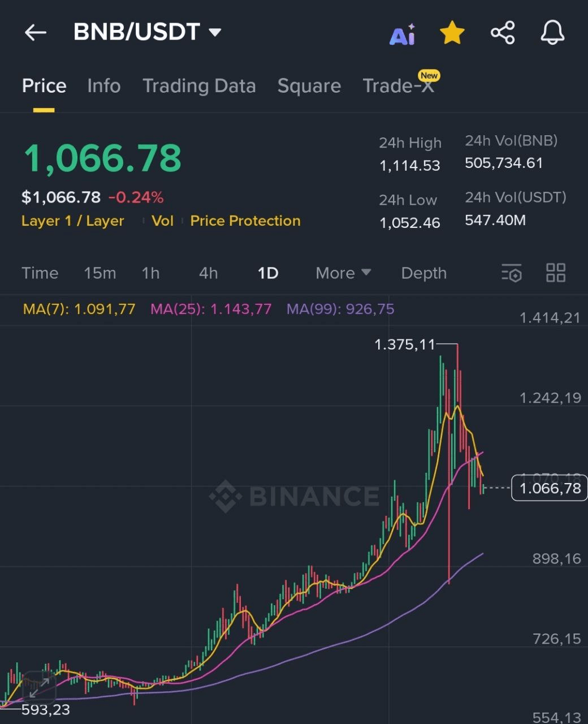This screenshot has width=588, height=724.
Task: Tap the share icon
Action: click(x=503, y=33)
